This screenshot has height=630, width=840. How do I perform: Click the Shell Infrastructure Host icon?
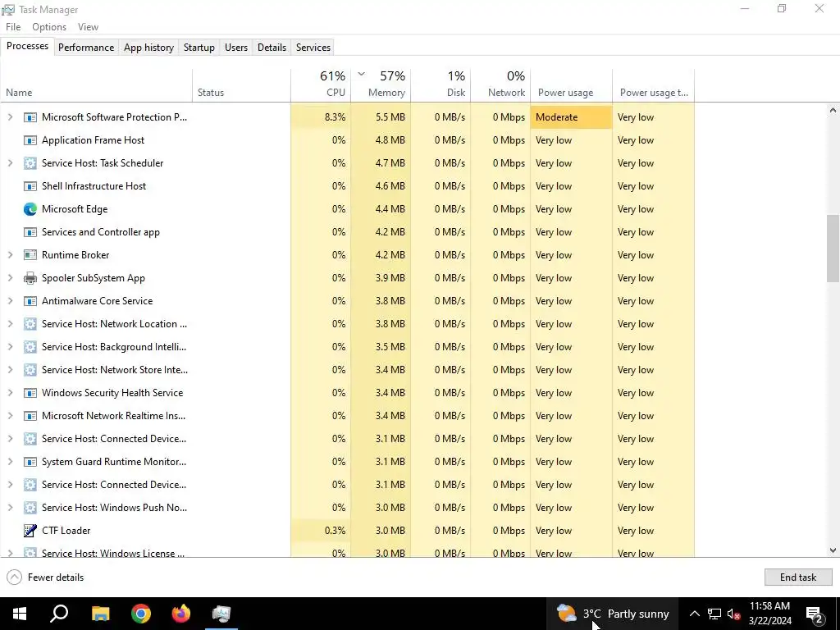[30, 186]
